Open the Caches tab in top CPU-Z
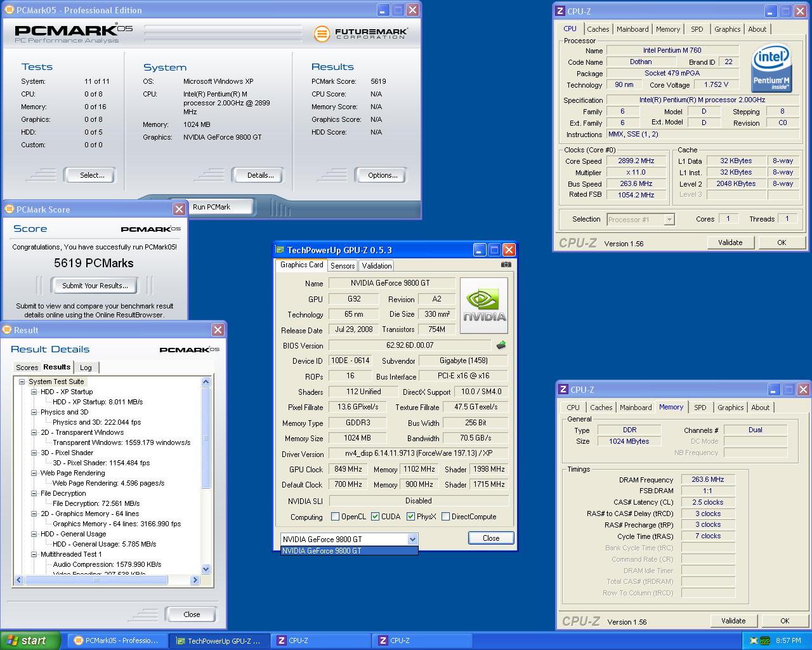 [x=598, y=29]
